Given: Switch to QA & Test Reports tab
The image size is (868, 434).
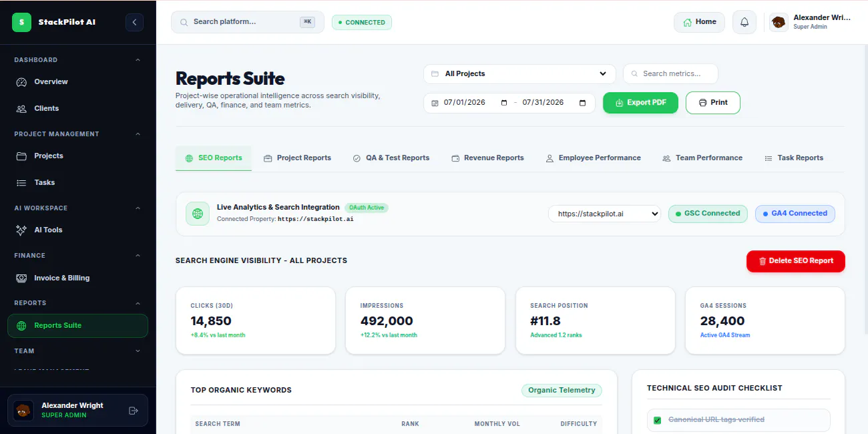Looking at the screenshot, I should tap(391, 158).
